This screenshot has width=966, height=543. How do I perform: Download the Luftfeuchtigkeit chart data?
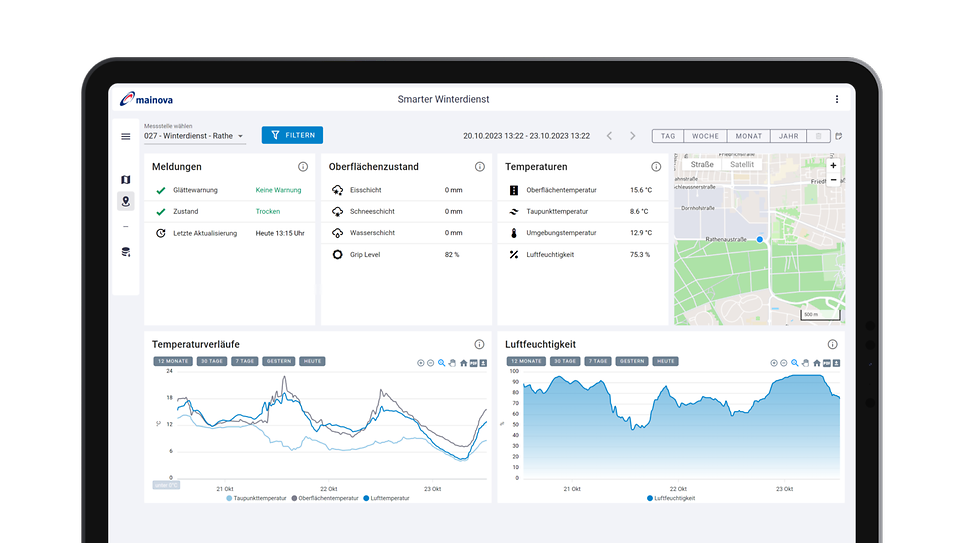point(835,363)
